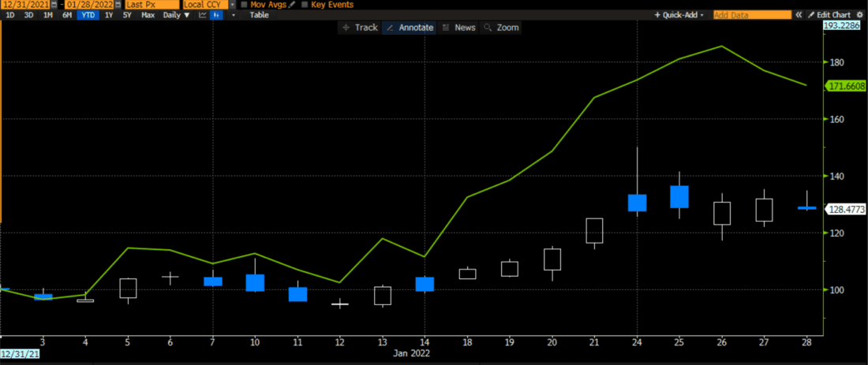Expand the Daily periodicity dropdown

click(176, 15)
